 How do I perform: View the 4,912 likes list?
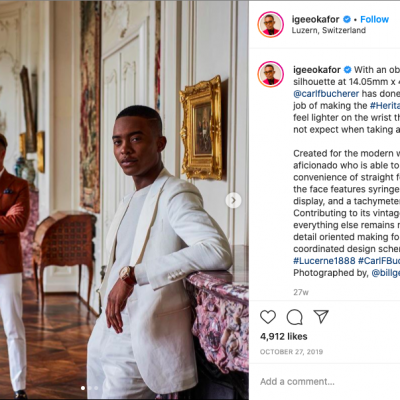tap(284, 336)
